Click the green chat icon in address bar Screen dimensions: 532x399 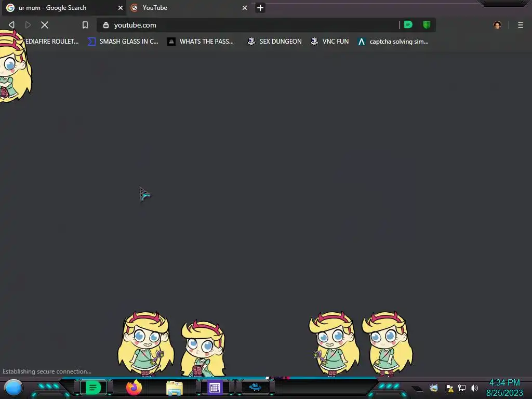coord(408,24)
